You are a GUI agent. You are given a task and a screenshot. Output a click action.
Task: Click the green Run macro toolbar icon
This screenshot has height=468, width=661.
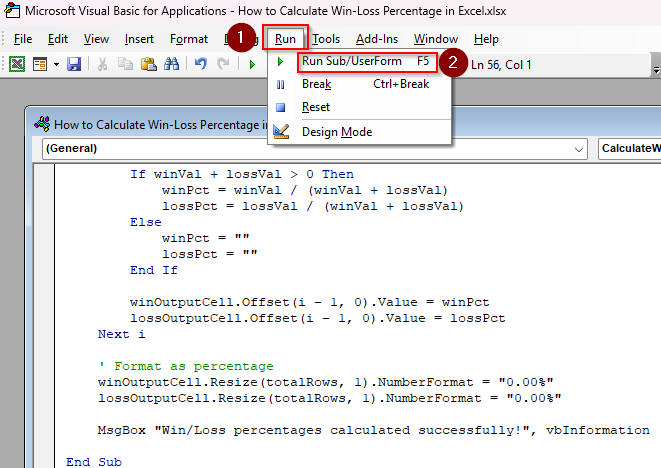(252, 65)
